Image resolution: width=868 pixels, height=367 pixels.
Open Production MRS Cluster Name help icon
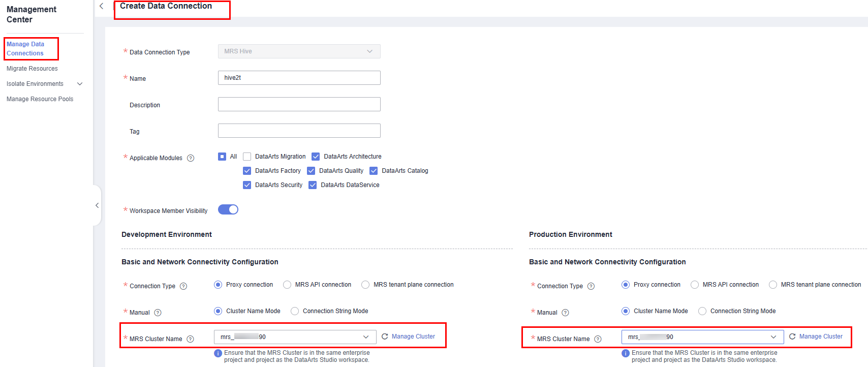coord(598,339)
